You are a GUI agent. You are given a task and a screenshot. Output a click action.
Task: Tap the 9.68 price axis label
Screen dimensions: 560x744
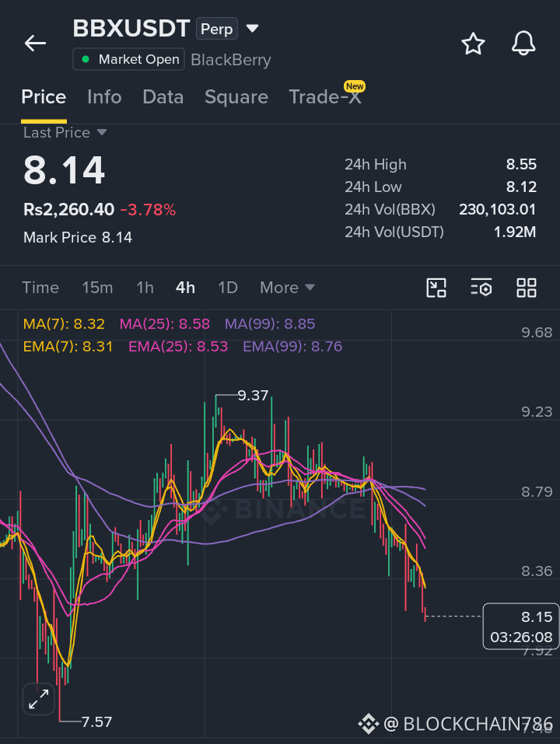pyautogui.click(x=537, y=332)
